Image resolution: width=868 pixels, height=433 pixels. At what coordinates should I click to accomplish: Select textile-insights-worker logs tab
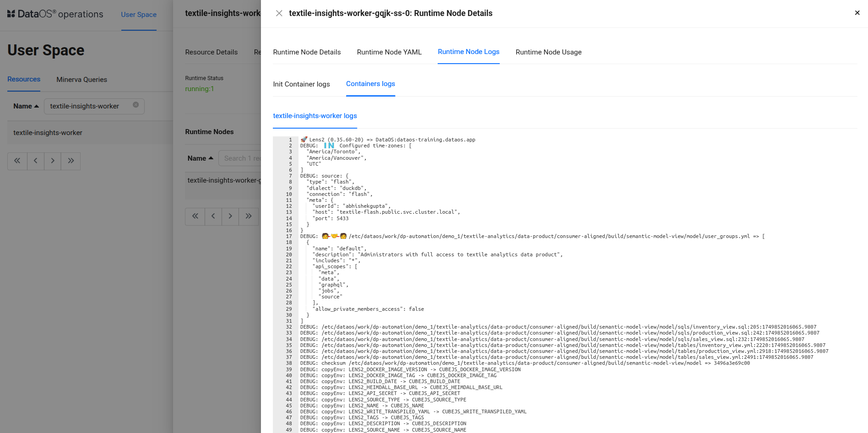pyautogui.click(x=315, y=116)
